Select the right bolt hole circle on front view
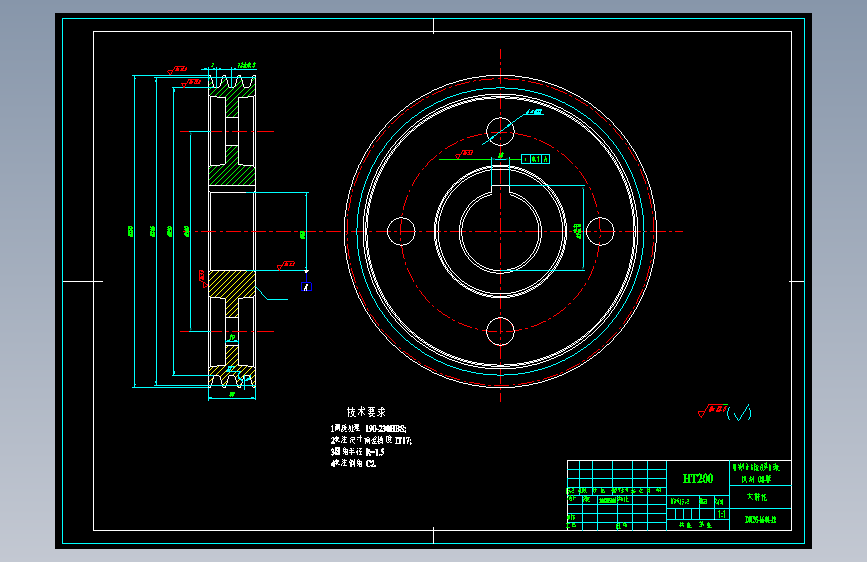Viewport: 867px width, 562px height. point(600,231)
